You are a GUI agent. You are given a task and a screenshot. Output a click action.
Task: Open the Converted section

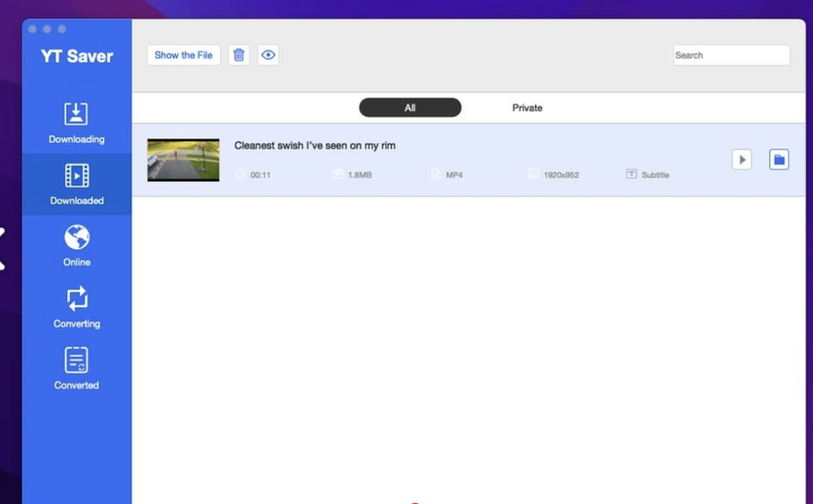click(77, 368)
